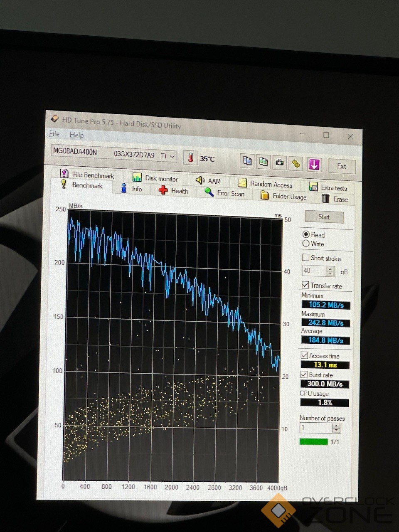
Task: Click the 35°C temperature reading
Action: 207,159
